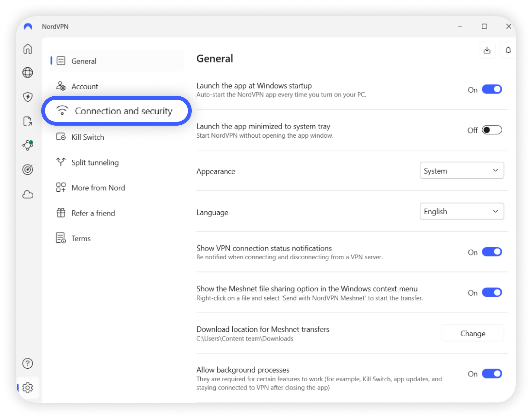Open the Appearance dropdown set to System
Image resolution: width=532 pixels, height=419 pixels.
461,170
